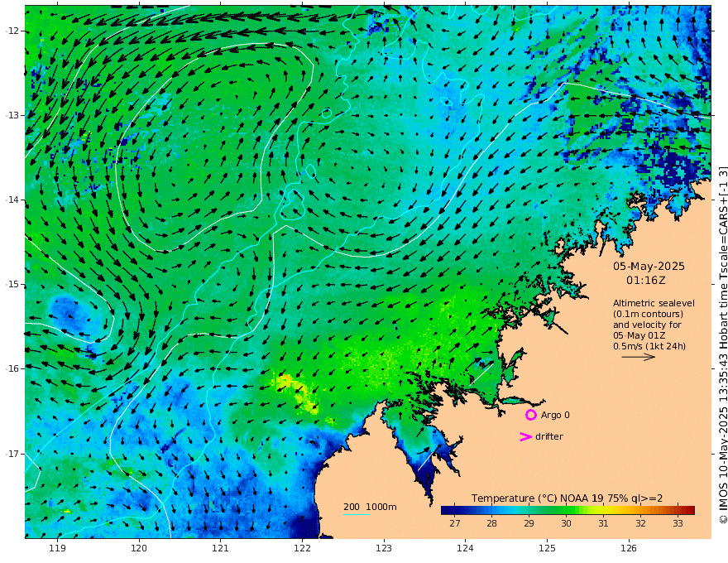This screenshot has height=563, width=728.
Task: Click the vertical IMOS copyright timestamp text
Action: 722,345
